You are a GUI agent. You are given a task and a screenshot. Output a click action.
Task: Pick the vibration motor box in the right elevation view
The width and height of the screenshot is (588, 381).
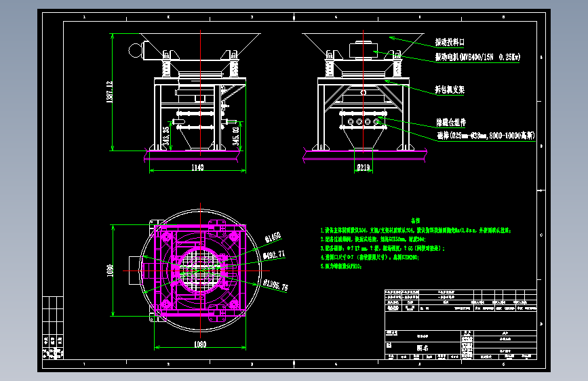(x=364, y=50)
